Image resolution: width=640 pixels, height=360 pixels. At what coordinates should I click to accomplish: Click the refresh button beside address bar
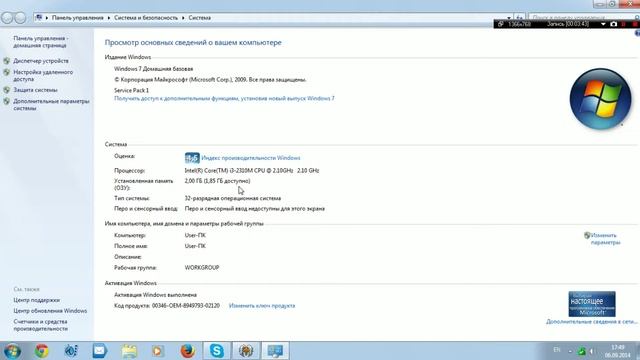519,18
